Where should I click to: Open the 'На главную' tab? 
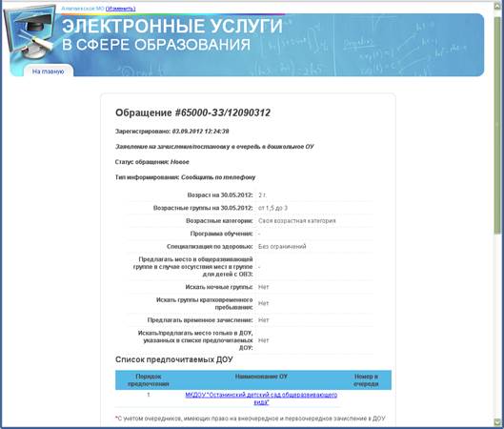pos(49,71)
